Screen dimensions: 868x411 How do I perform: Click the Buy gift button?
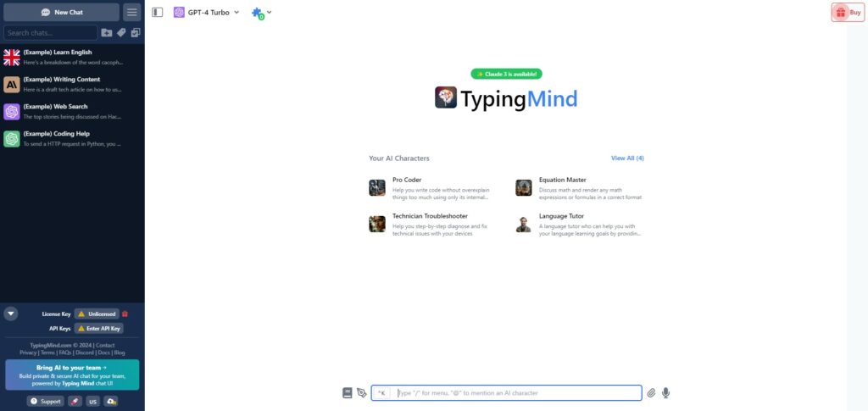(848, 13)
